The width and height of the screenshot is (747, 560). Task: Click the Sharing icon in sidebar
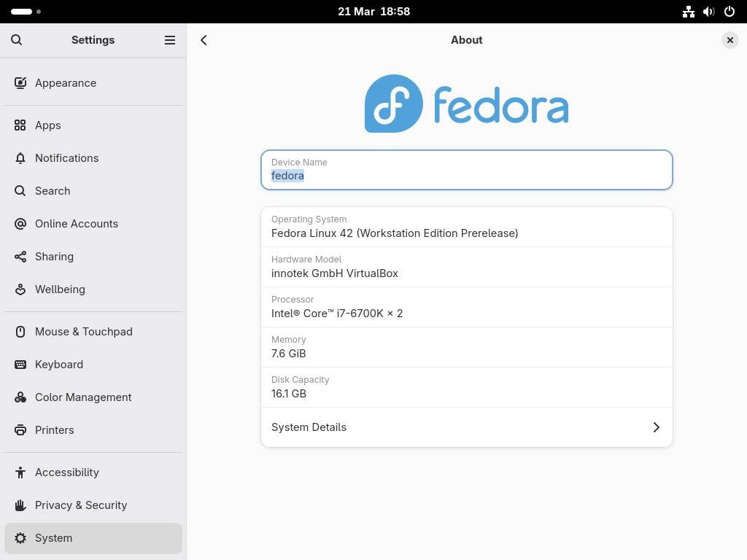pyautogui.click(x=20, y=257)
